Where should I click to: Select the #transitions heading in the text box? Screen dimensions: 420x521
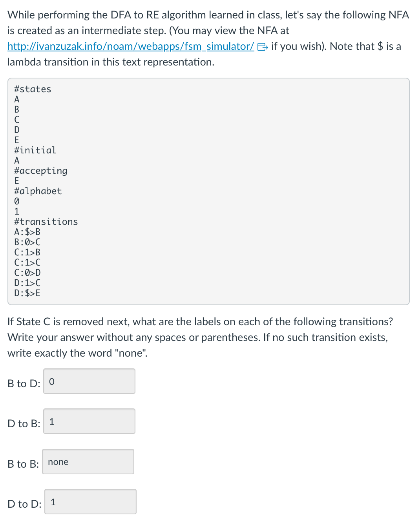click(46, 221)
